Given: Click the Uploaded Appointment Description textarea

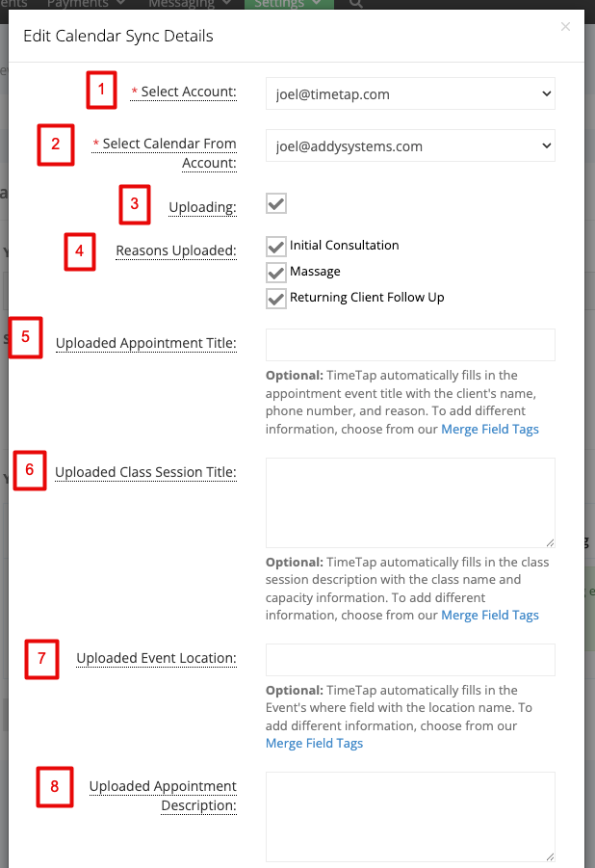Looking at the screenshot, I should [x=410, y=817].
